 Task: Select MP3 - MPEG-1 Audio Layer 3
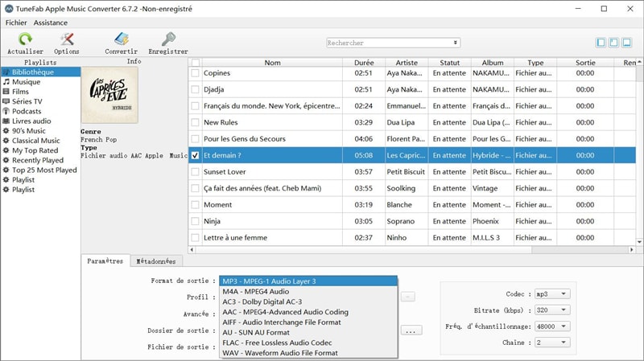coord(308,281)
